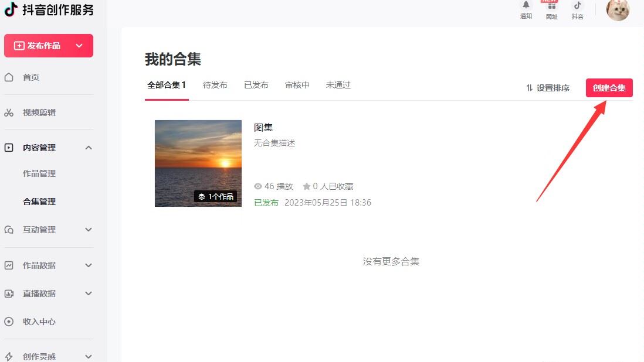
Task: Click the 设置排序 button
Action: (x=548, y=88)
